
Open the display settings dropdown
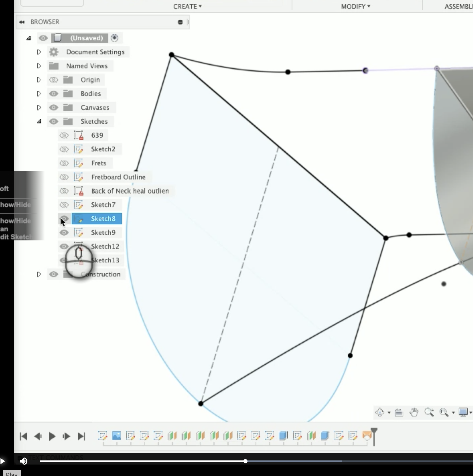pos(463,412)
